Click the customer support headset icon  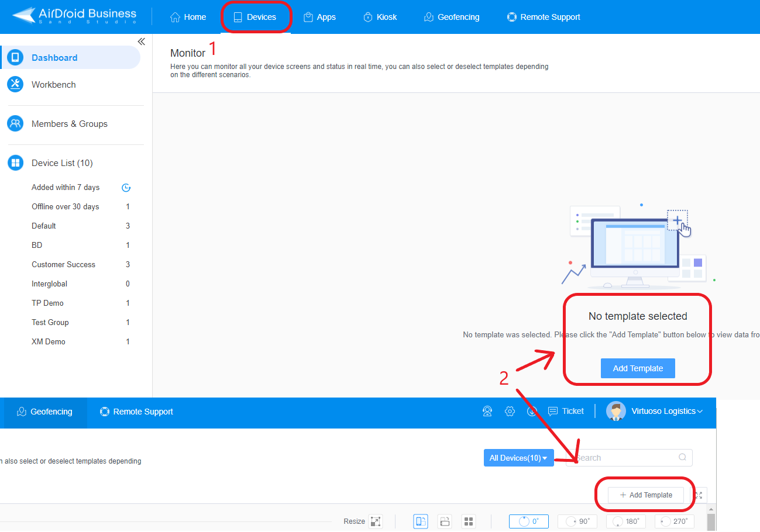pos(487,411)
